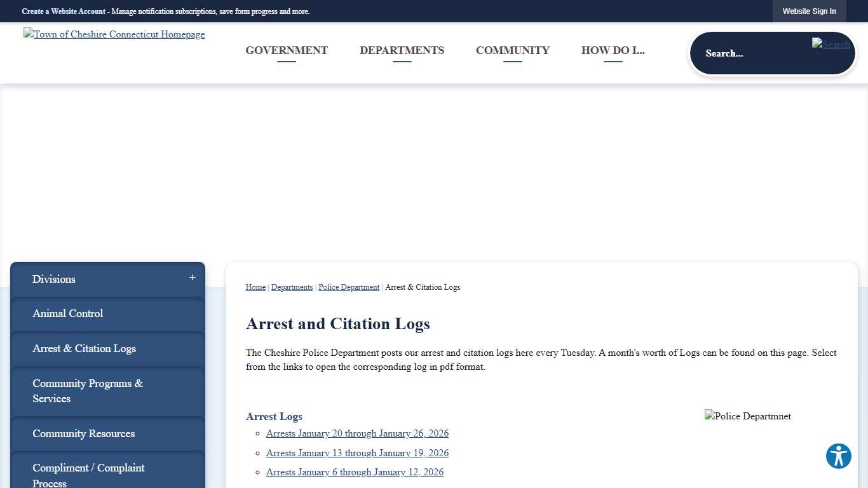
Task: Expand the Divisions sidebar section
Action: tap(191, 278)
